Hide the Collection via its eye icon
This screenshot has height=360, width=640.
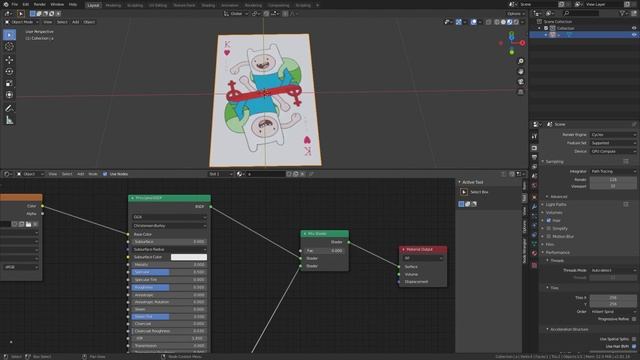click(x=634, y=28)
